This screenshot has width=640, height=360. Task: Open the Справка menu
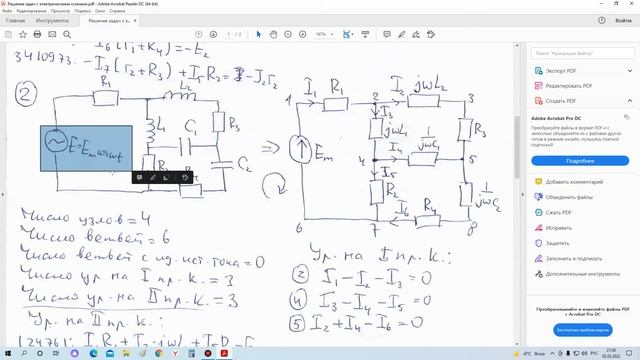point(118,11)
